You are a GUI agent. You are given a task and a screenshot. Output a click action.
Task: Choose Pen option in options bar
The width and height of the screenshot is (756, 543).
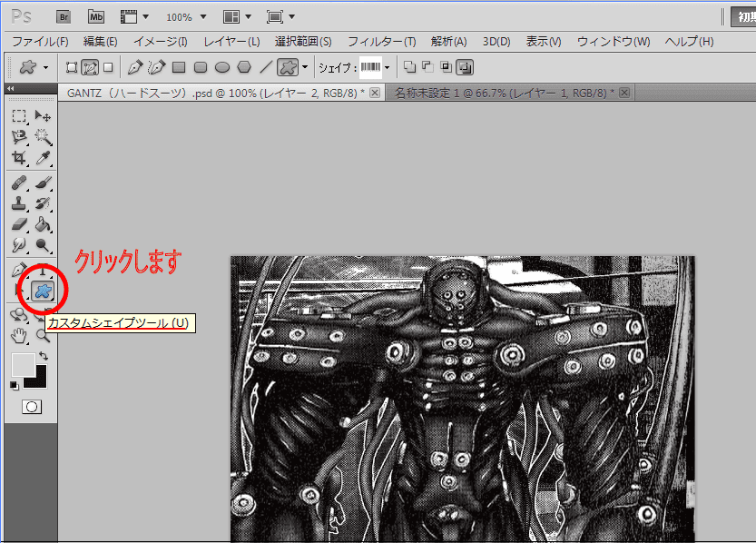135,67
